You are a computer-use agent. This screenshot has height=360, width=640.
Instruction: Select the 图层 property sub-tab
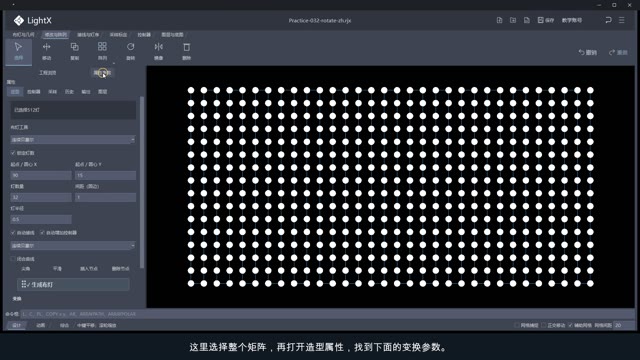click(102, 92)
